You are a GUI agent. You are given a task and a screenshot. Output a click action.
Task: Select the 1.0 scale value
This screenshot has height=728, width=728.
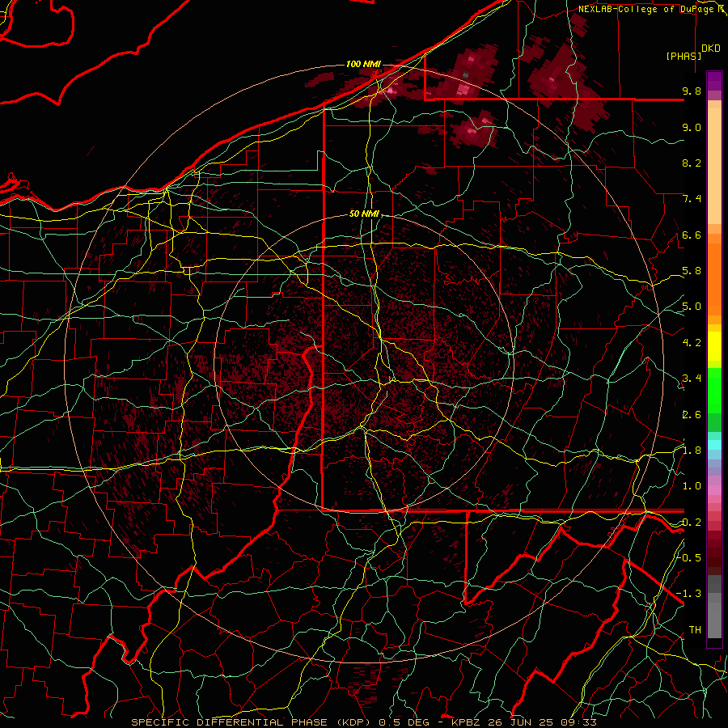[x=692, y=486]
